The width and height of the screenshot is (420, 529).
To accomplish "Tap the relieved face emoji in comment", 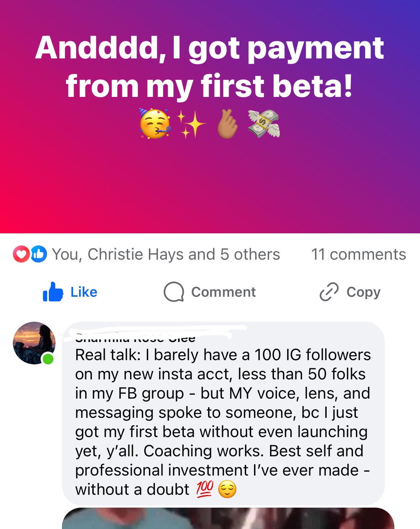I will 227,489.
